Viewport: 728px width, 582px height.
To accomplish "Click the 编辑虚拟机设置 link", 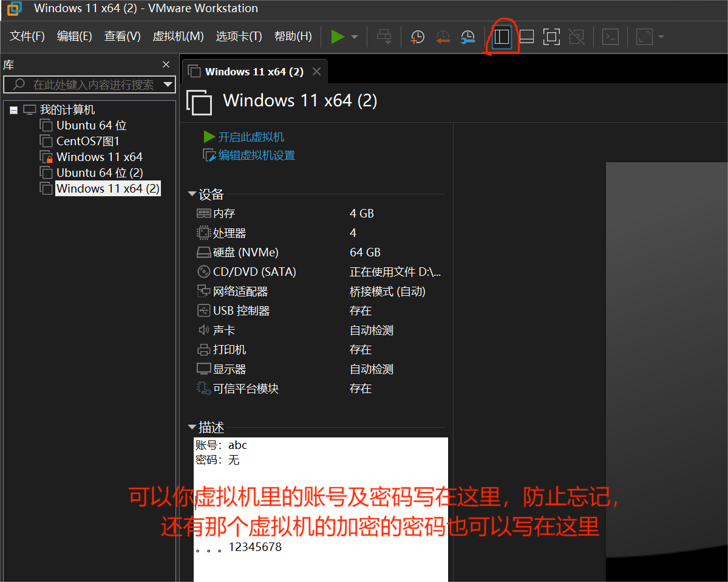I will pos(256,155).
